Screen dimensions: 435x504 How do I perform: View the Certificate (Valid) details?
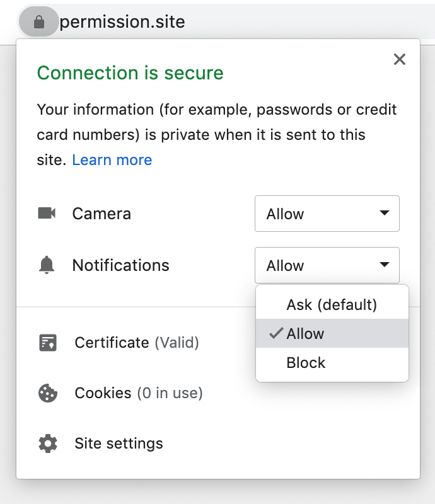point(137,343)
